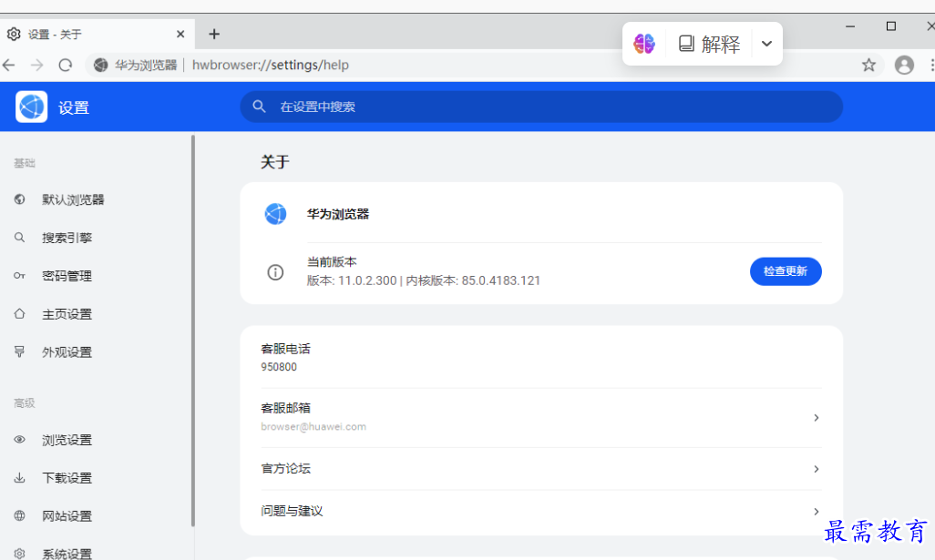Expand the 客服邮箱 row chevron
935x560 pixels.
click(817, 418)
